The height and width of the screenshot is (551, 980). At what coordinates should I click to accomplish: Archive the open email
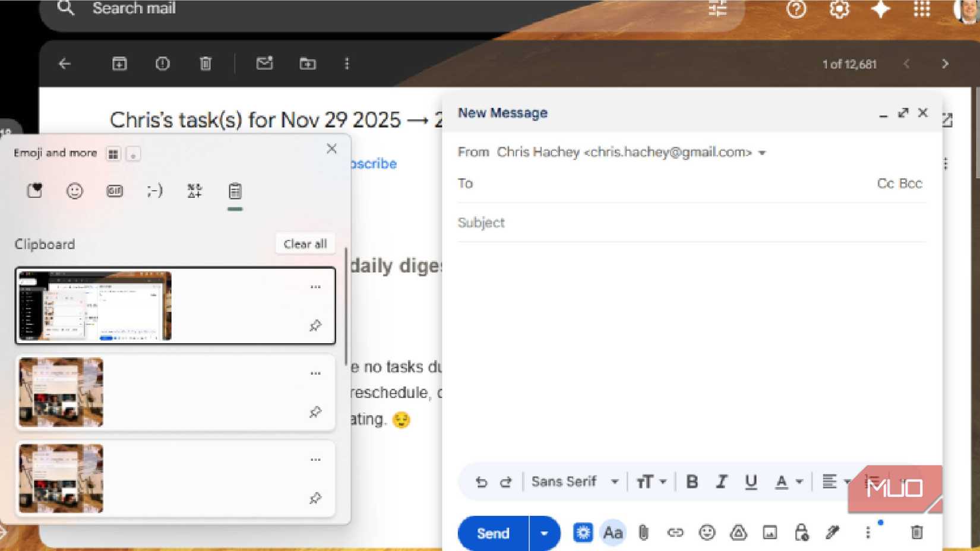119,64
